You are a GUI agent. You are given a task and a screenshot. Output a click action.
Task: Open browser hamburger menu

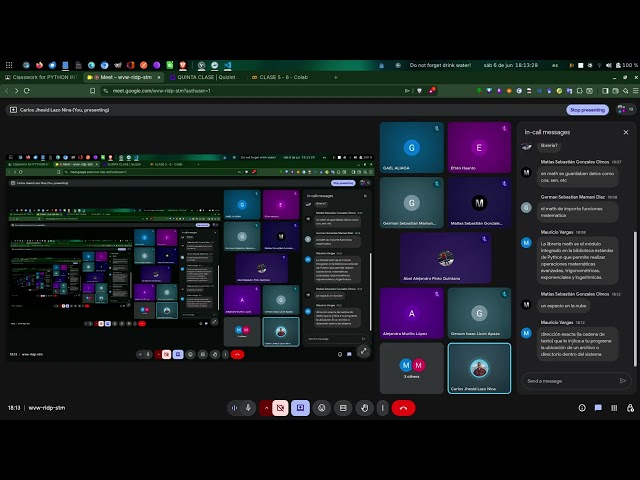pyautogui.click(x=636, y=91)
